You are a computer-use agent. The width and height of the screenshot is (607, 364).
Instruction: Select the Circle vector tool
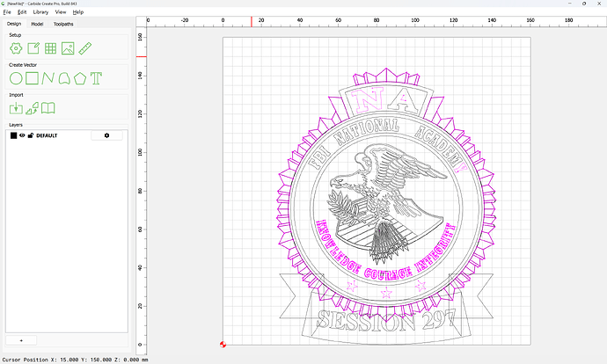pyautogui.click(x=16, y=78)
